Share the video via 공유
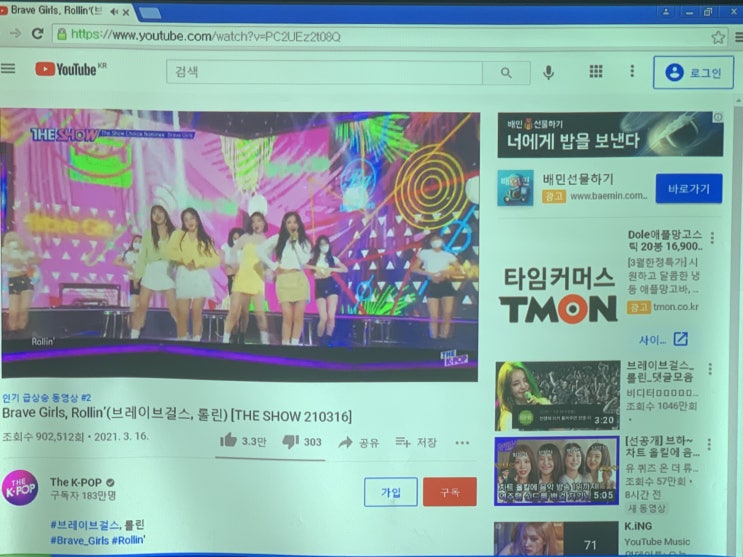The height and width of the screenshot is (557, 743). point(359,442)
